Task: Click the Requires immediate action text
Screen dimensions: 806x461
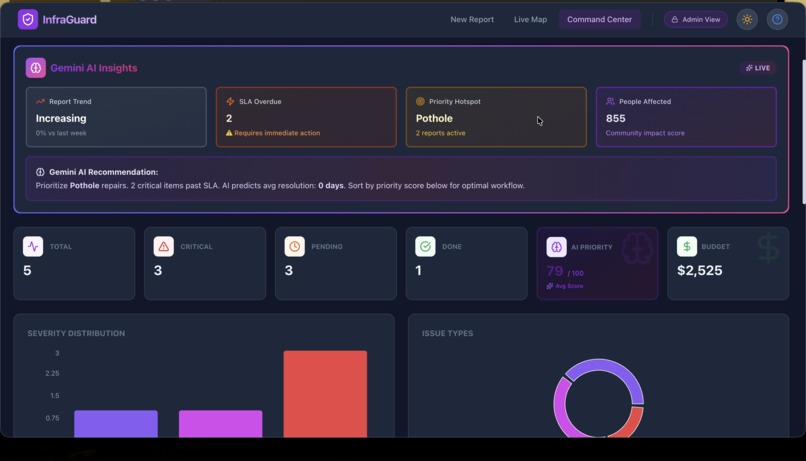Action: (x=277, y=133)
